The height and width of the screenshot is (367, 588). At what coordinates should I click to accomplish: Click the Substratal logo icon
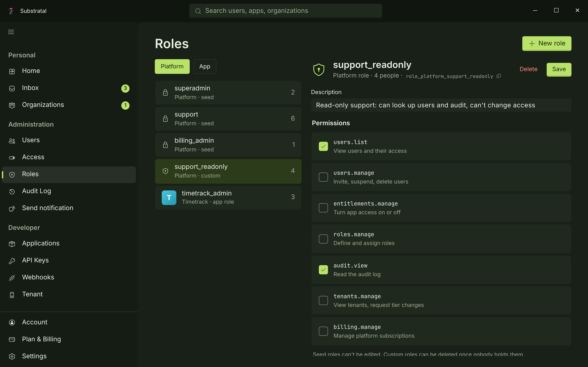pyautogui.click(x=11, y=11)
